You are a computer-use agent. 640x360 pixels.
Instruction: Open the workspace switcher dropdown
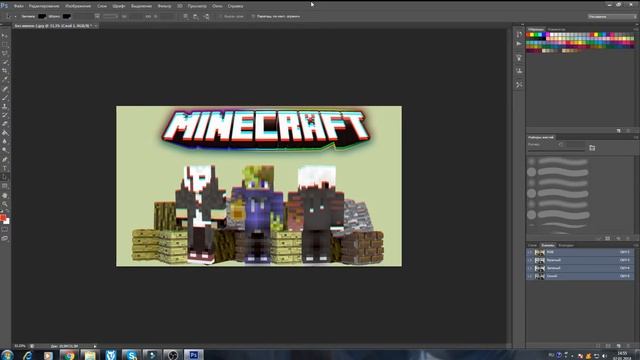pyautogui.click(x=612, y=16)
